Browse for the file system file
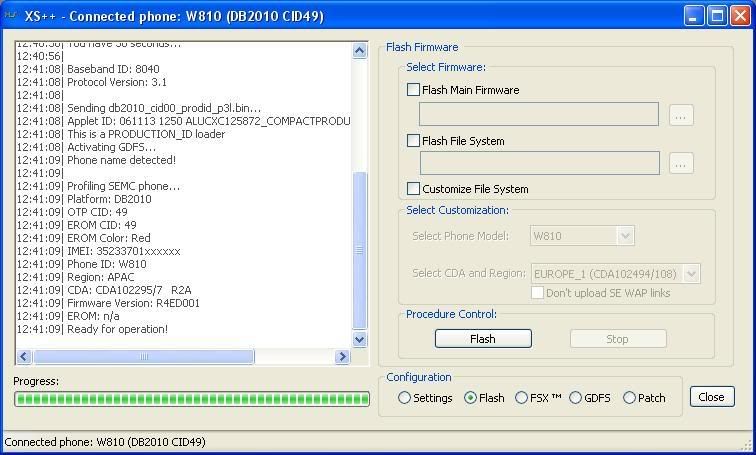Image resolution: width=756 pixels, height=455 pixels. click(x=680, y=163)
